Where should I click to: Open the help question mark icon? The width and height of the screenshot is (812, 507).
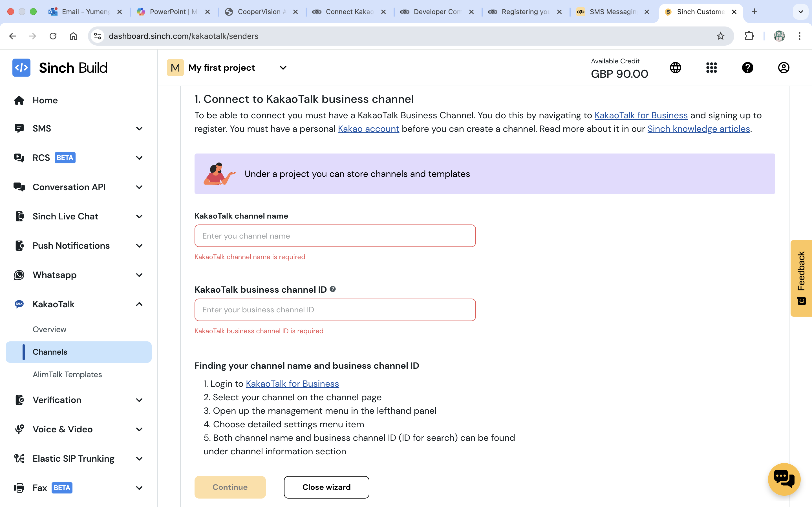coord(748,67)
